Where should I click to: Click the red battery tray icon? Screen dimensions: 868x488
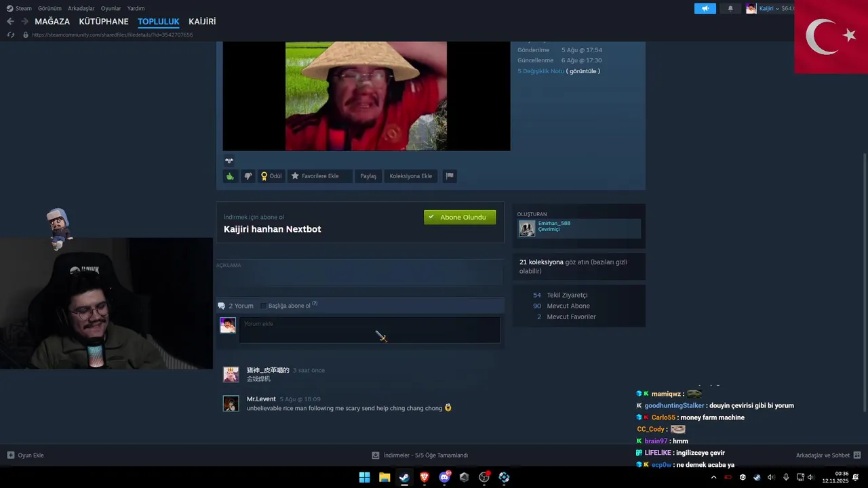pos(728,477)
